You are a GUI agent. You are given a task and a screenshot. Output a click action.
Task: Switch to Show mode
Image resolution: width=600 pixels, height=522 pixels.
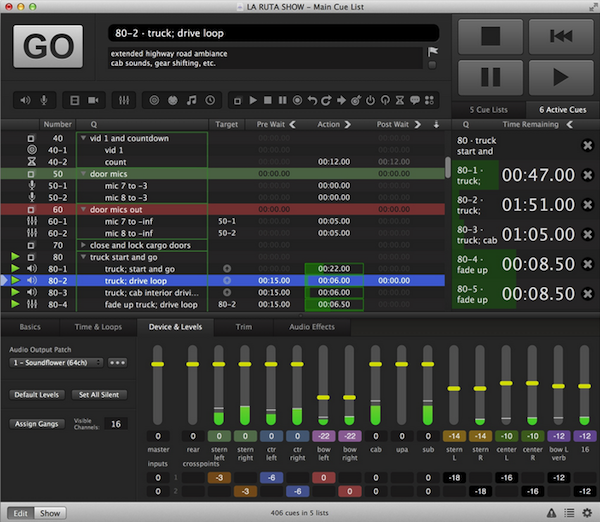50,513
